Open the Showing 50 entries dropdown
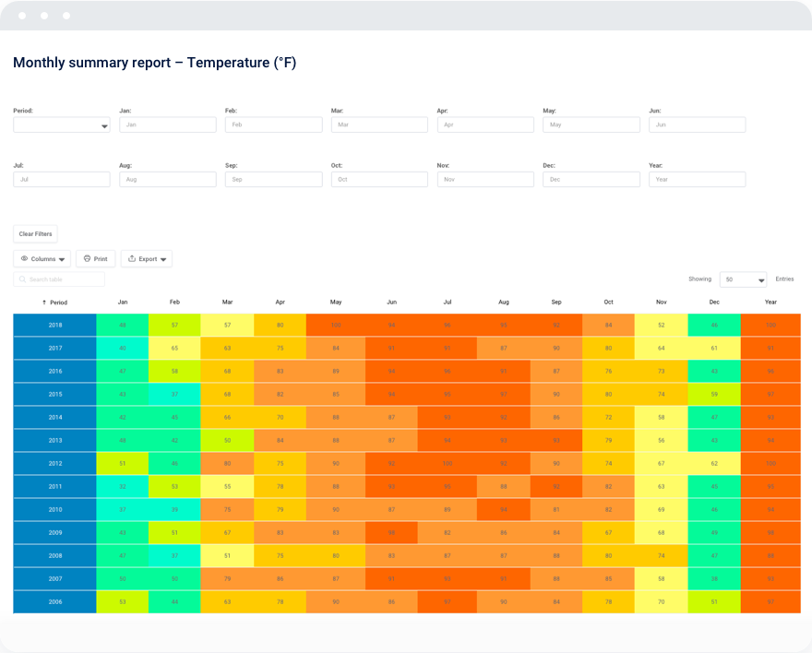The image size is (812, 653). [x=743, y=279]
